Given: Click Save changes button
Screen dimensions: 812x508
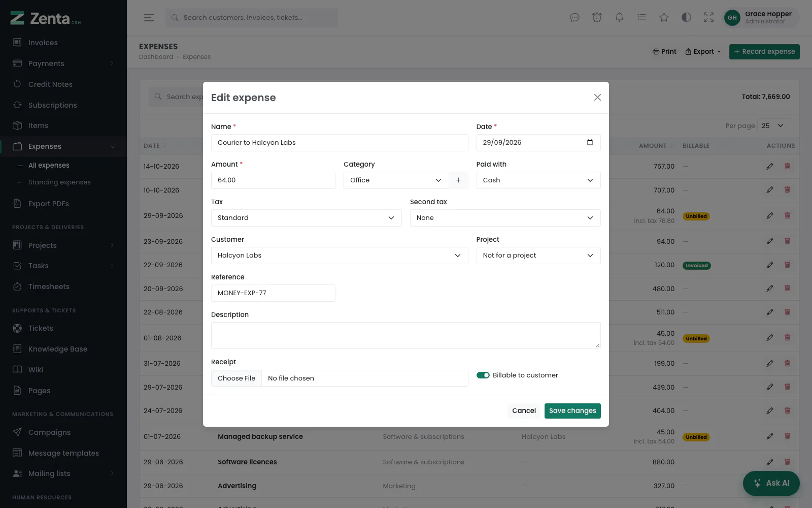Looking at the screenshot, I should 572,411.
